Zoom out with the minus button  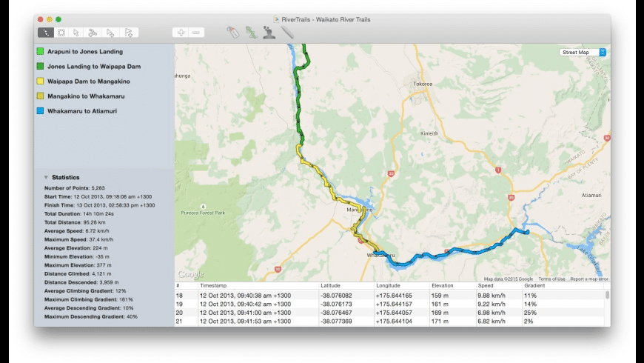point(196,33)
